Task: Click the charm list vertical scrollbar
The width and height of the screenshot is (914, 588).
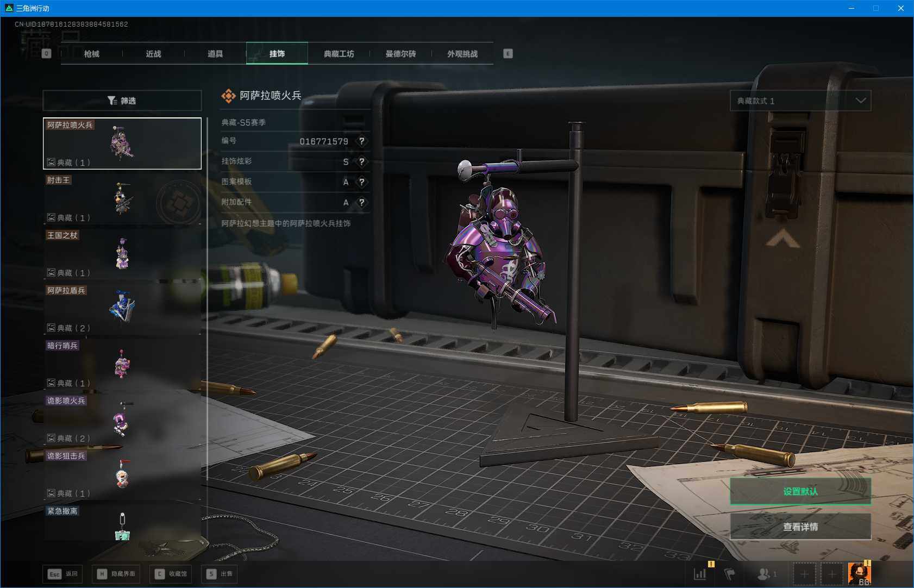Action: 207,299
